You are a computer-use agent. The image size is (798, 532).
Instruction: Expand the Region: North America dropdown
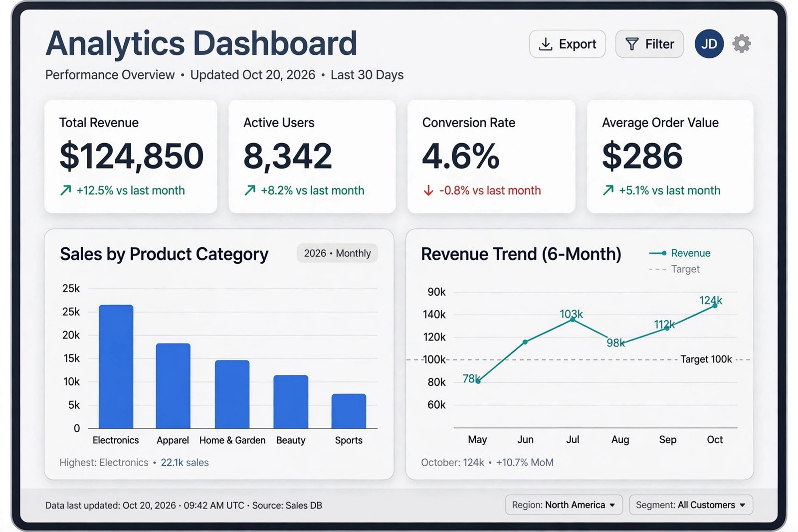pos(564,505)
